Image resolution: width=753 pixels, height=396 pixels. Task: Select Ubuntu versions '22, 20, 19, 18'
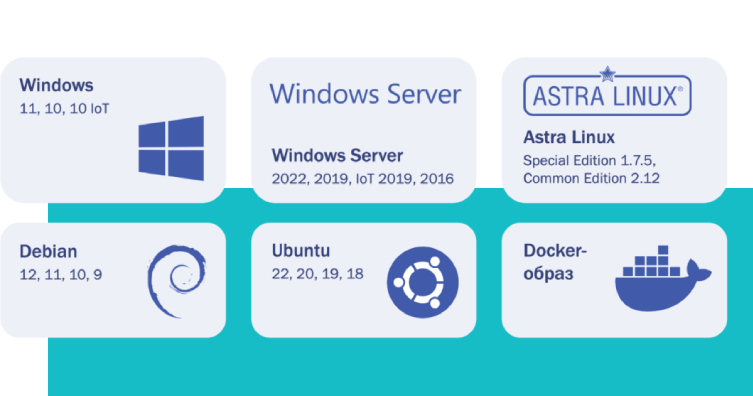click(317, 274)
